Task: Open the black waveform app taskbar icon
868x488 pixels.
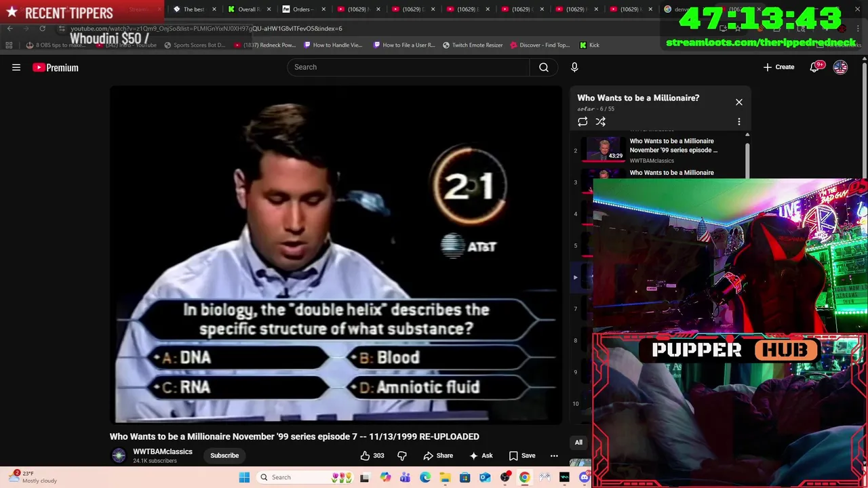Action: click(564, 477)
